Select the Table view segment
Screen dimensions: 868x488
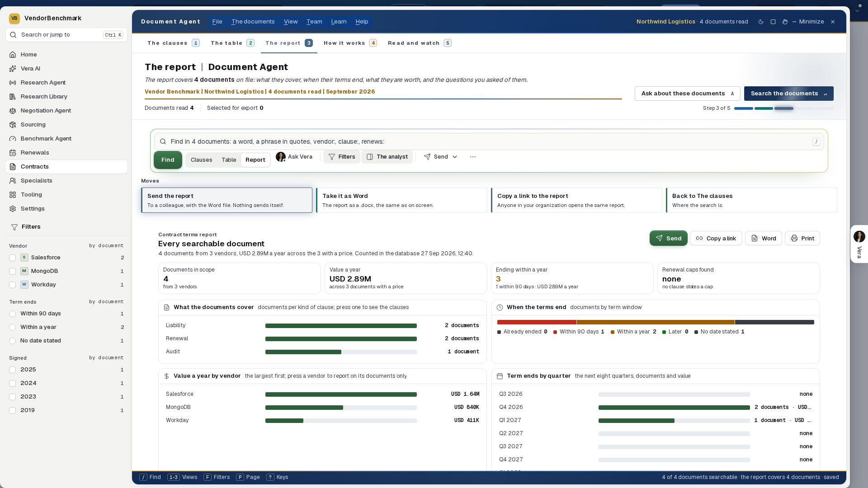[x=229, y=160]
